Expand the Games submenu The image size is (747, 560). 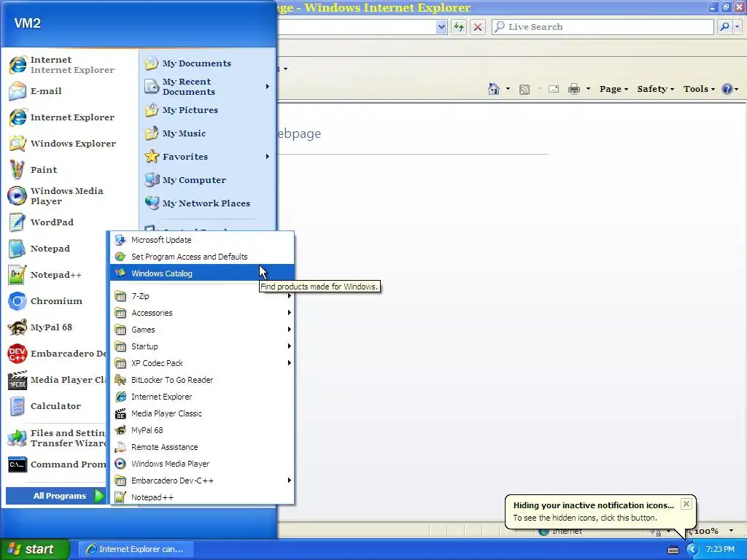point(202,330)
